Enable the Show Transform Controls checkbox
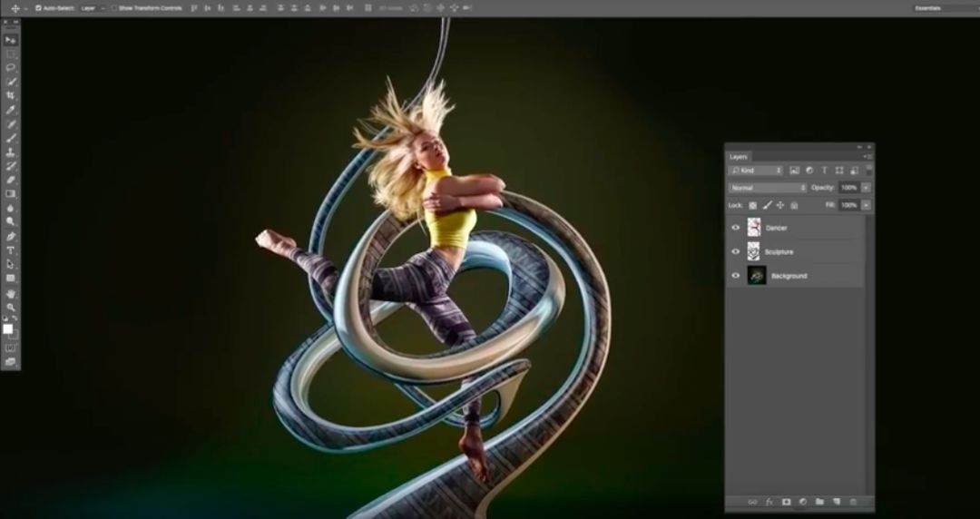This screenshot has height=519, width=980. [114, 8]
